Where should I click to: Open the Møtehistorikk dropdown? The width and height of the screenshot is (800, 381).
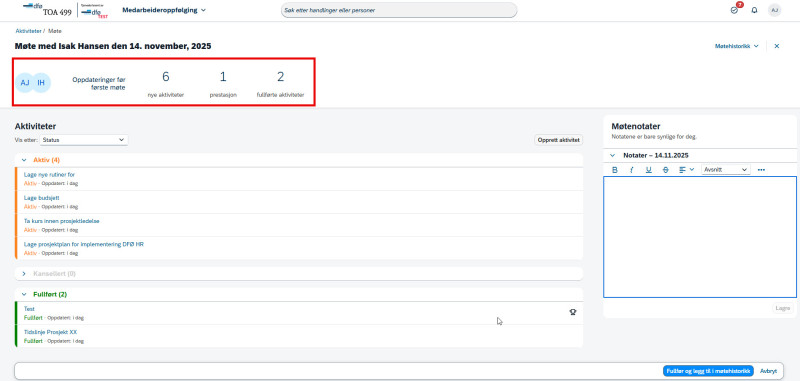click(x=736, y=46)
